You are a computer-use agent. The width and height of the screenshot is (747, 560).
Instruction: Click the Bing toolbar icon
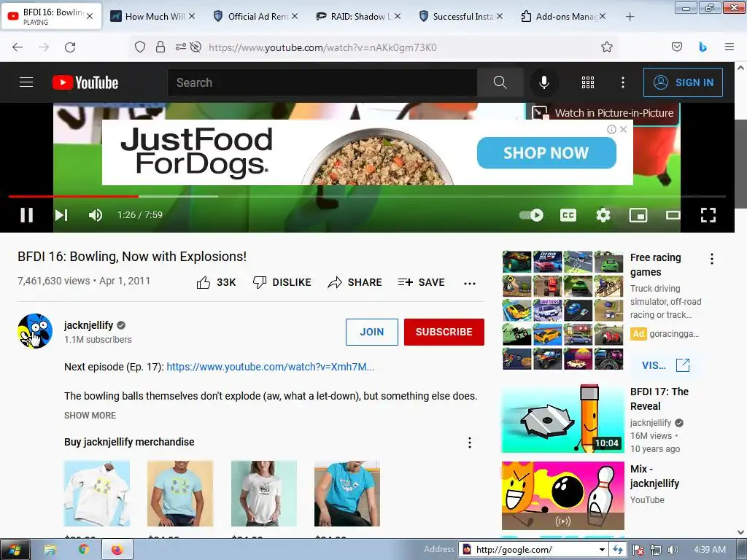(x=703, y=47)
